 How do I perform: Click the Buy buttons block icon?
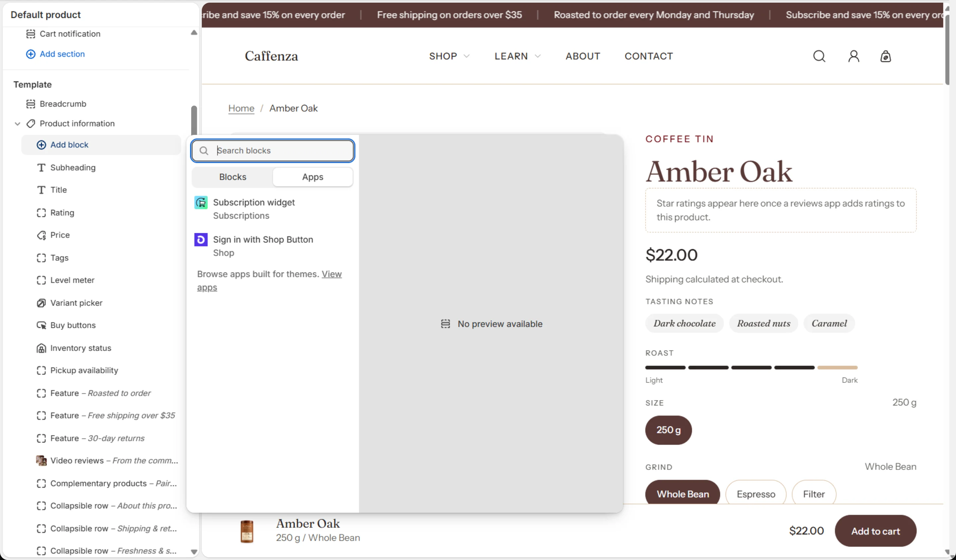41,325
